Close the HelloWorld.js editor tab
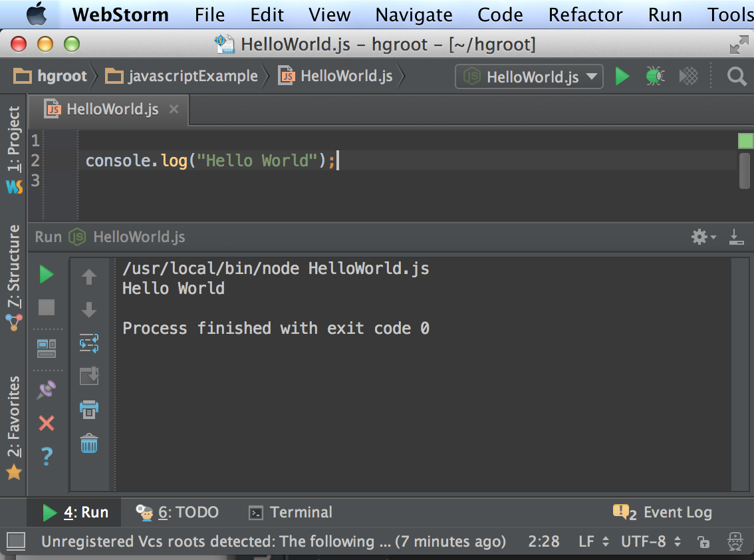754x560 pixels. [x=174, y=109]
